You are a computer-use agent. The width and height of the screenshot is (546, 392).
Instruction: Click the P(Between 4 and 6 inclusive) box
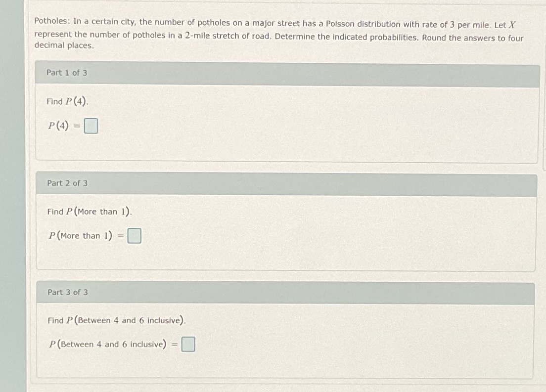coord(188,344)
